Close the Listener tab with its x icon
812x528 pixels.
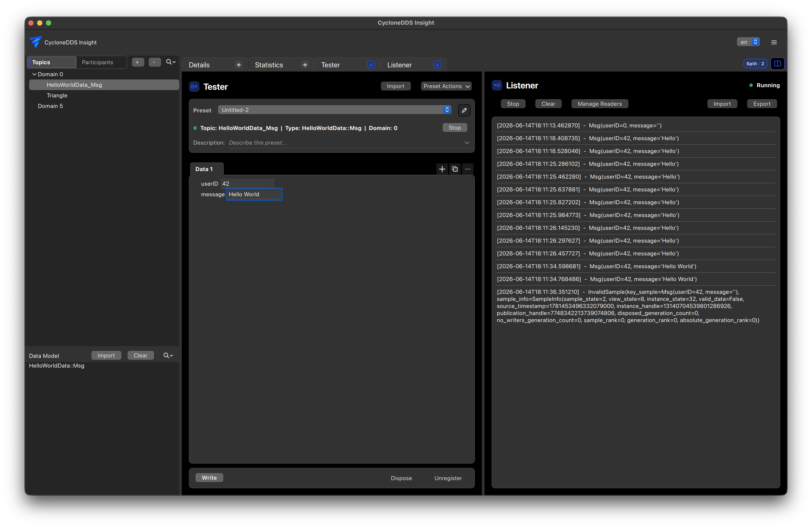pos(437,65)
